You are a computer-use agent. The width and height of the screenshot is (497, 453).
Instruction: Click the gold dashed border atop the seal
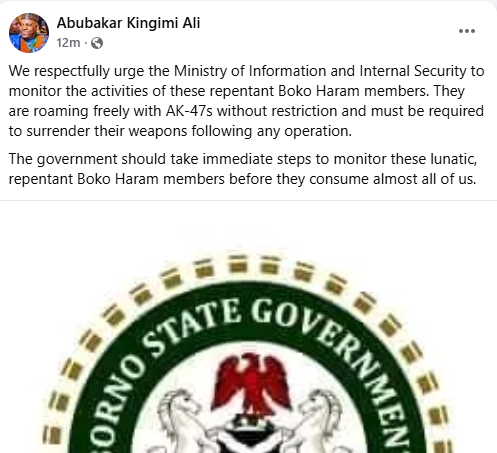point(249,265)
